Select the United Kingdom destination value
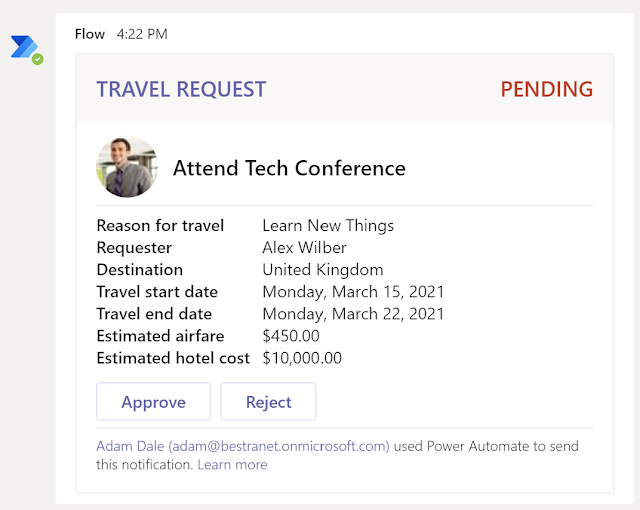The width and height of the screenshot is (640, 510). point(323,270)
